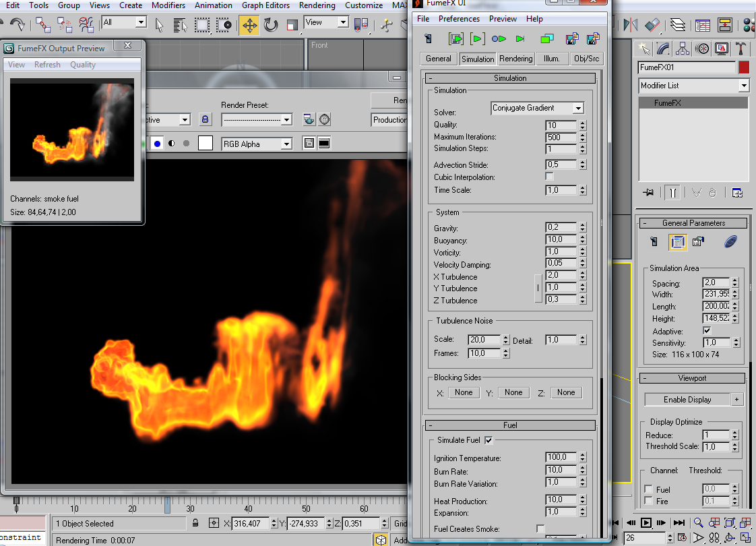Screen dimensions: 756x546
Task: Open the Graph Editors menu
Action: point(265,5)
